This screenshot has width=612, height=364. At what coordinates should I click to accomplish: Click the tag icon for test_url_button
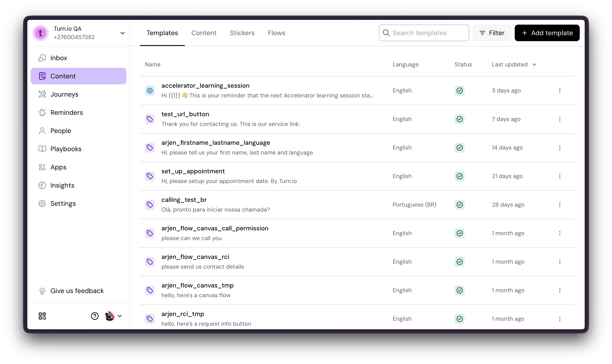[150, 119]
